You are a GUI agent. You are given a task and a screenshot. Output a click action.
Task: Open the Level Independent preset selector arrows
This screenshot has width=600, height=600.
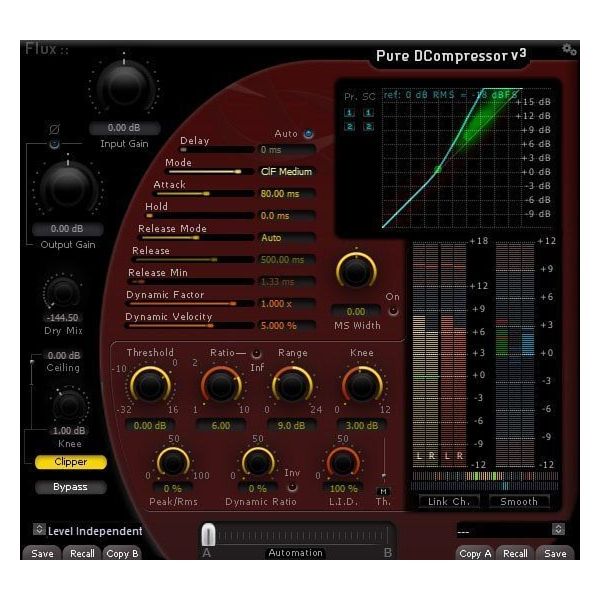click(x=39, y=529)
